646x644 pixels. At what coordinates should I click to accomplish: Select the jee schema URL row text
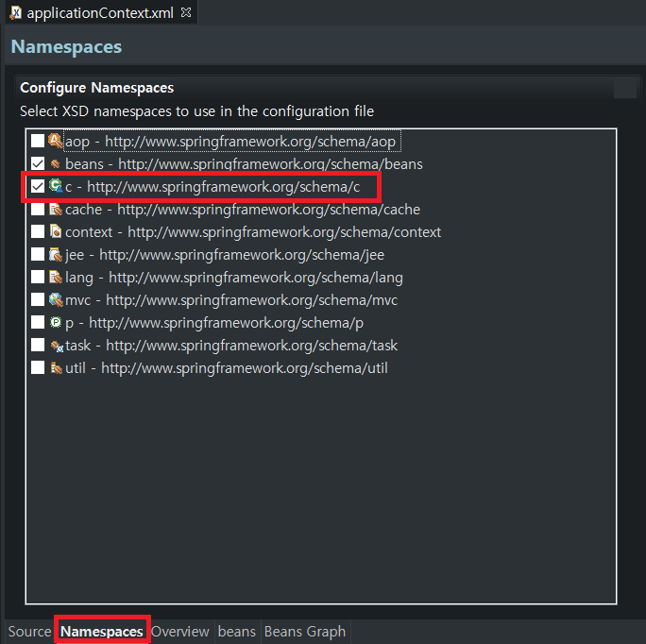coord(225,255)
